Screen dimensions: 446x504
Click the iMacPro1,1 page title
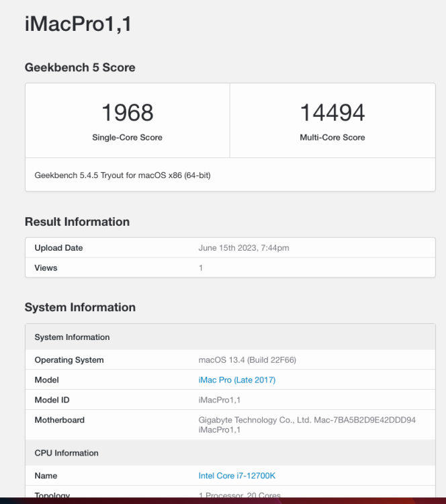point(78,24)
